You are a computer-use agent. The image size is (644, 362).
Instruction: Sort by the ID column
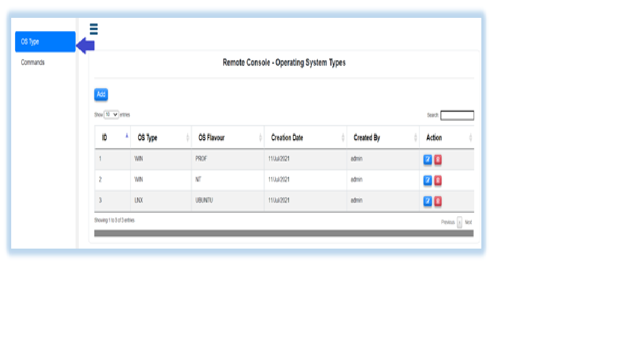112,137
